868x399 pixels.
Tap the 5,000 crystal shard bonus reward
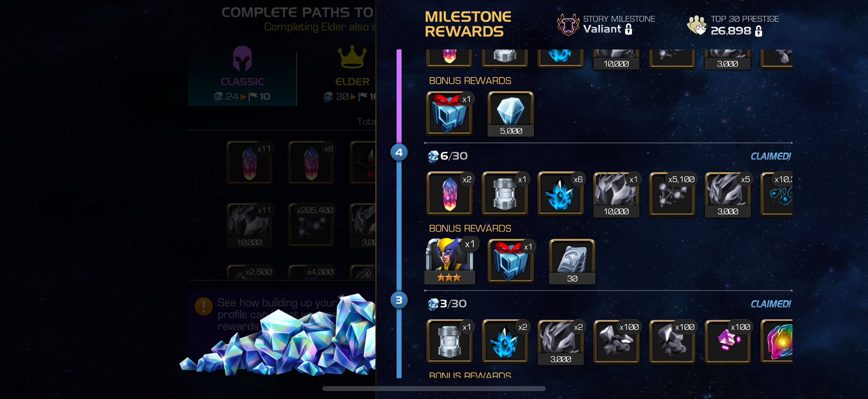coord(510,114)
